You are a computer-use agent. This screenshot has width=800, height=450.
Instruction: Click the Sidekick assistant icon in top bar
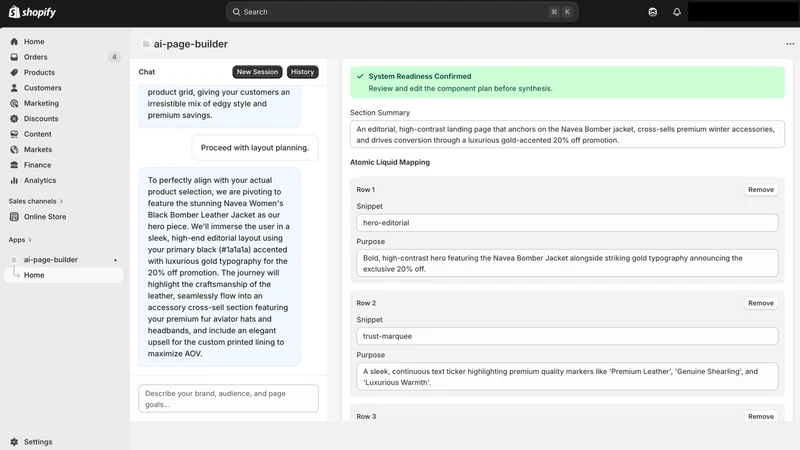[653, 12]
